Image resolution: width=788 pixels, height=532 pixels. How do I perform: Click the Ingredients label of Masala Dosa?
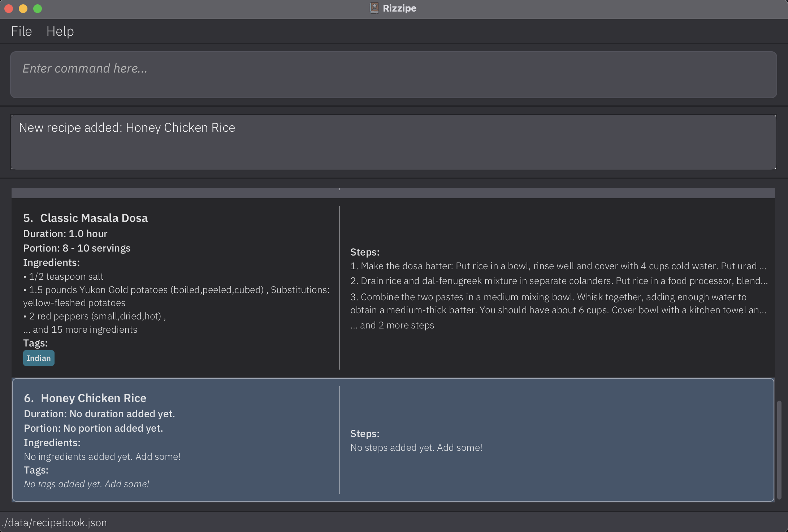point(51,262)
